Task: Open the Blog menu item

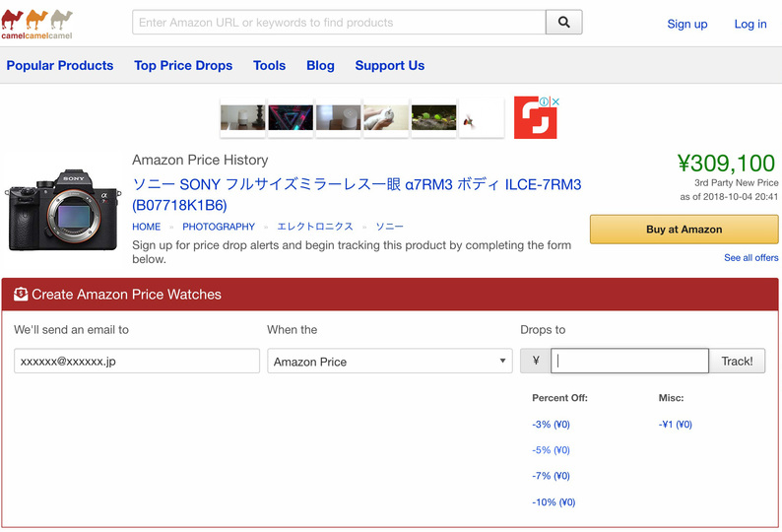Action: click(x=320, y=65)
